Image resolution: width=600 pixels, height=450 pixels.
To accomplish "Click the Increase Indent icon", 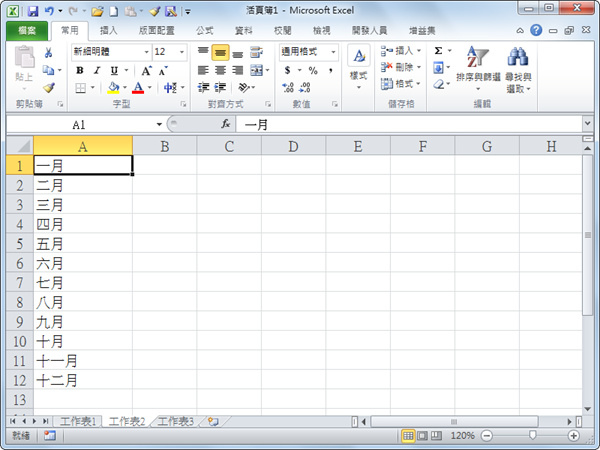I will click(220, 88).
